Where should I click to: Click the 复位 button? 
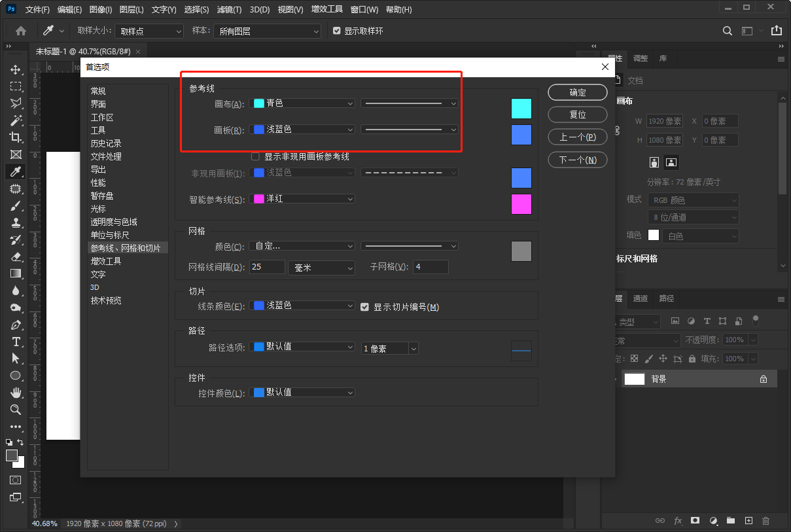tap(578, 115)
